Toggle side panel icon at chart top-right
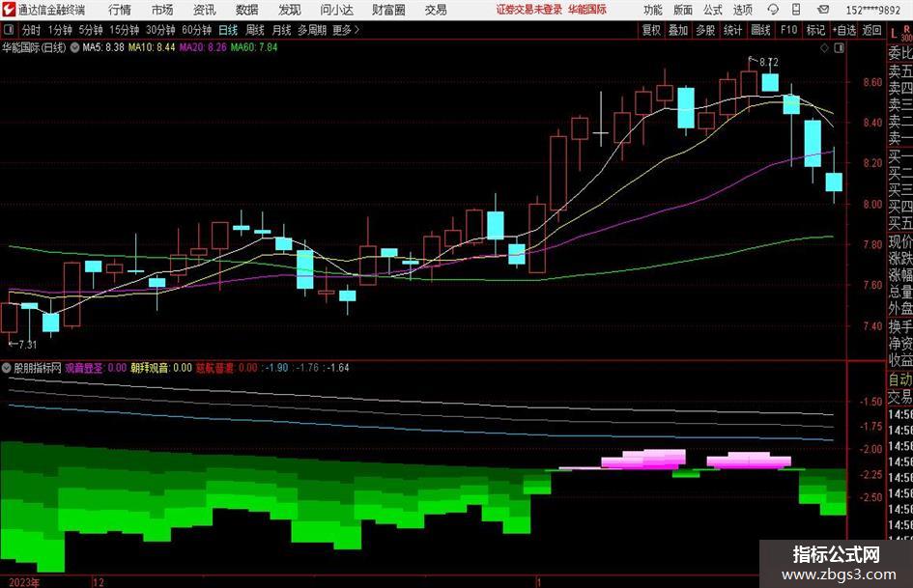 839,48
